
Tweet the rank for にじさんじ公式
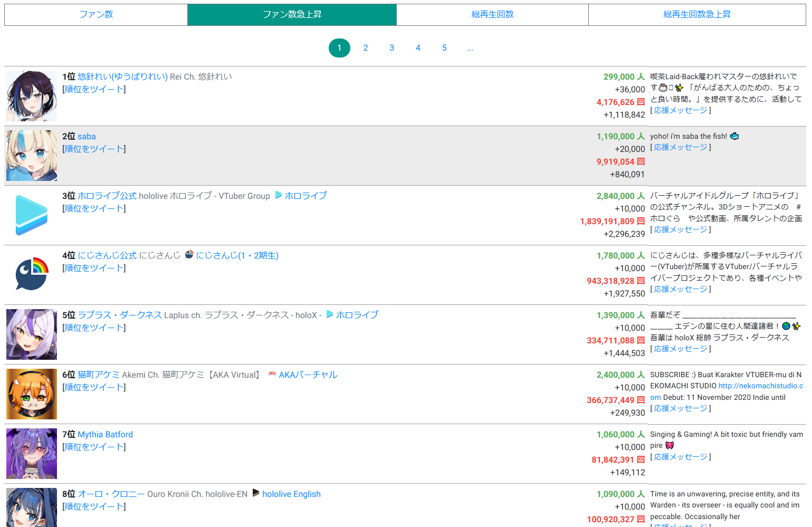(94, 268)
